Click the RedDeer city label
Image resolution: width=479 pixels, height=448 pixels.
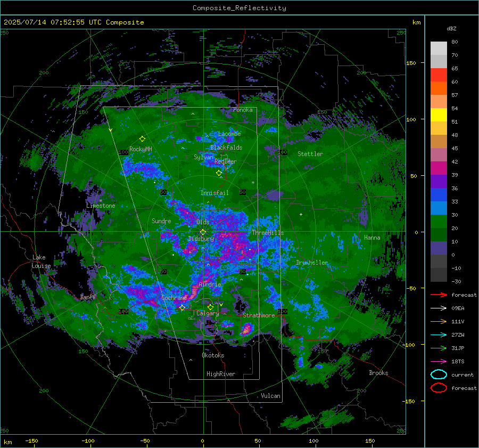point(226,161)
